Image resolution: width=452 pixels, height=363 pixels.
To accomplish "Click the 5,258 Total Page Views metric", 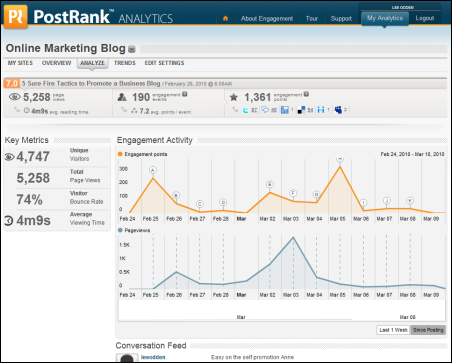I will [33, 178].
